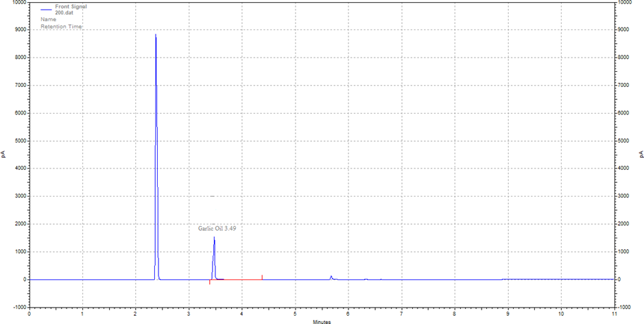Click the blue Front Signal legend line
The width and height of the screenshot is (644, 324).
click(47, 10)
